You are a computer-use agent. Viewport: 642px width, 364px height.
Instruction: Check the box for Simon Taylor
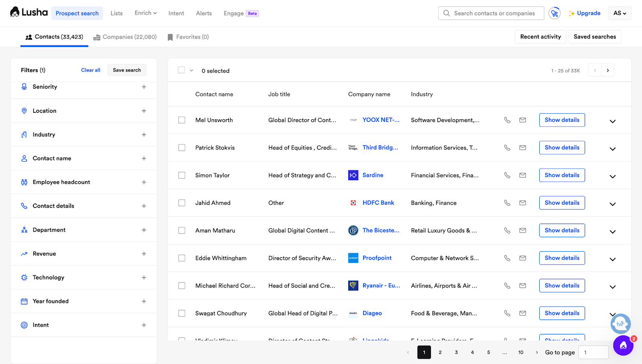[182, 175]
